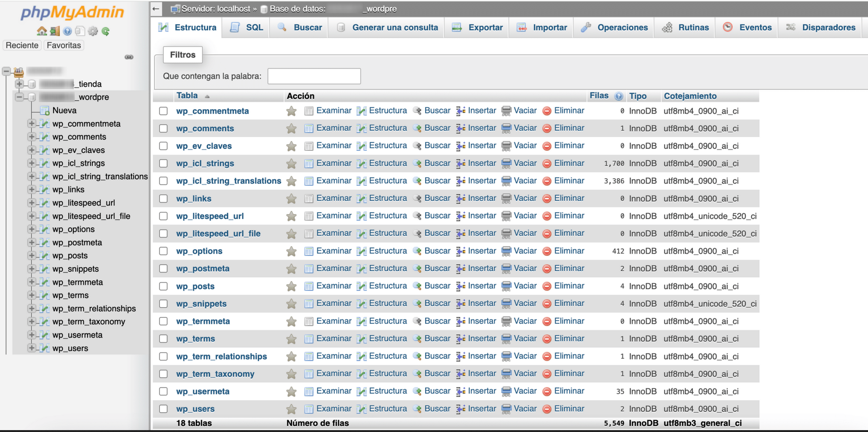
Task: Click the Vaciar icon for wp_litespeed_url
Action: [506, 216]
